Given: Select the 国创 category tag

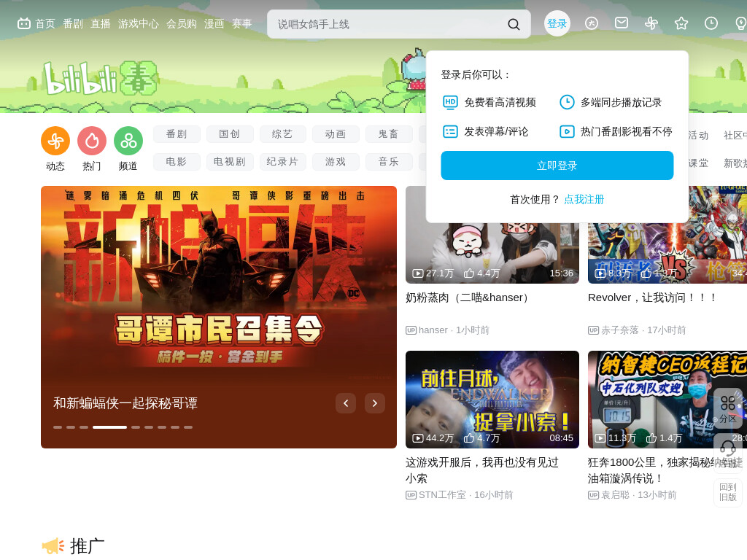Looking at the screenshot, I should point(230,134).
